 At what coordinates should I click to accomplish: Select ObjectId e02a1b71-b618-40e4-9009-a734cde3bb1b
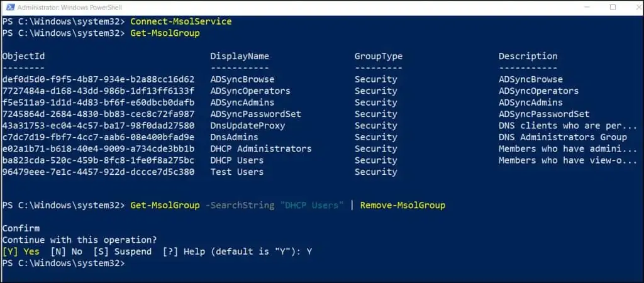click(x=98, y=148)
